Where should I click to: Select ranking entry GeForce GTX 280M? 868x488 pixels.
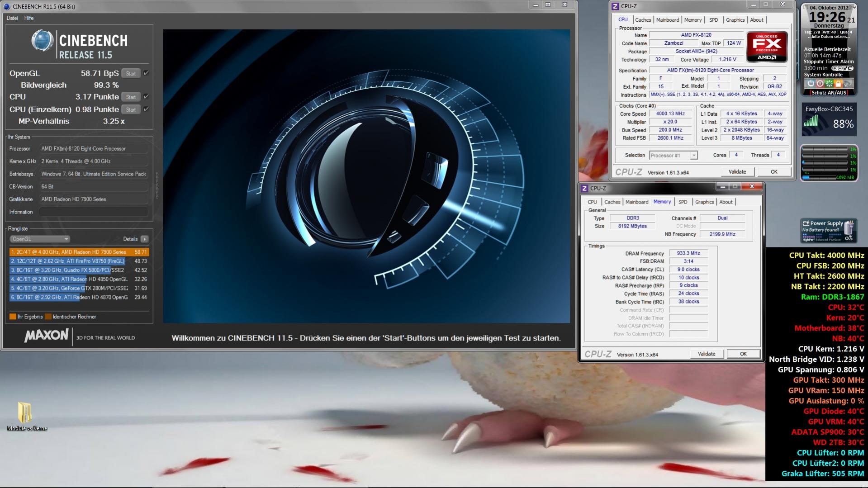coord(79,288)
